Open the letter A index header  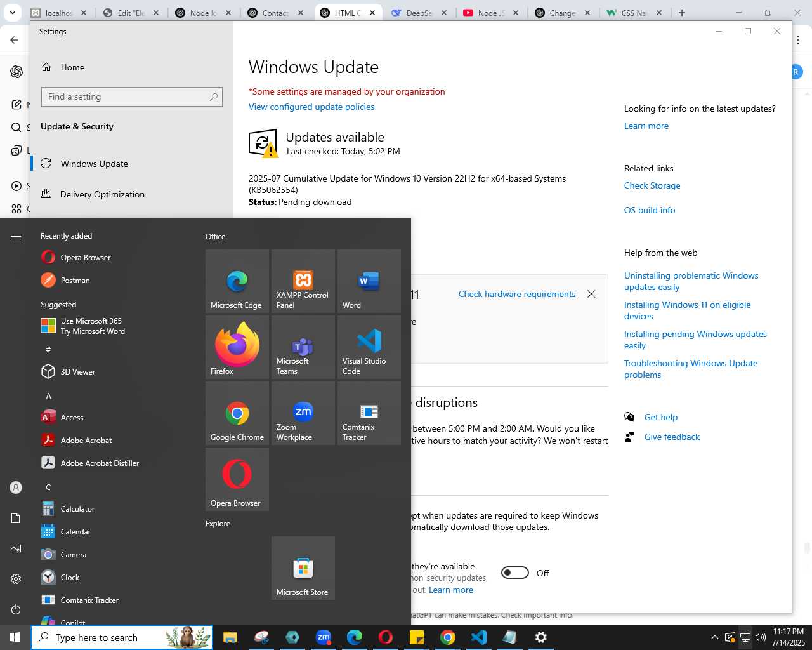pyautogui.click(x=48, y=395)
